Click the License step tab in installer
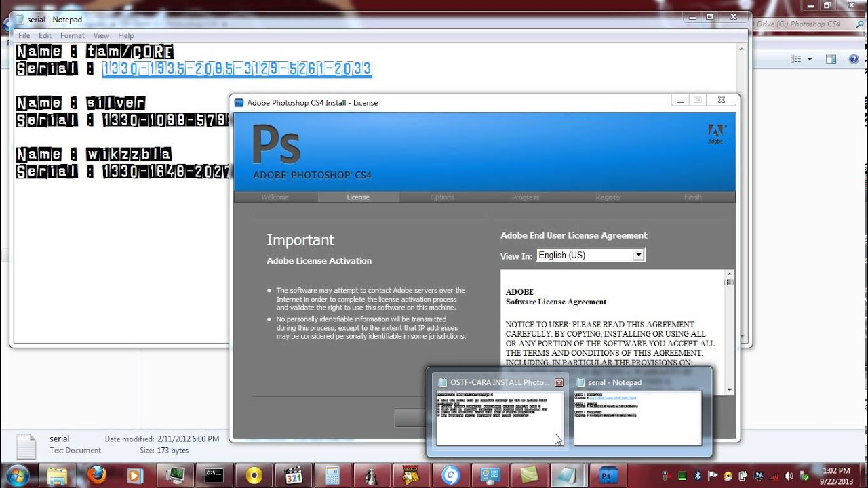This screenshot has width=868, height=488. 358,197
